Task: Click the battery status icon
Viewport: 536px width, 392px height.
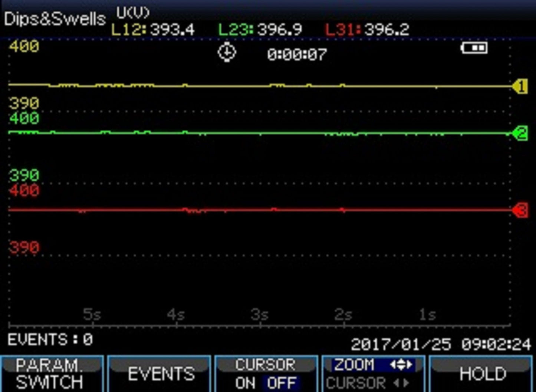Action: [x=474, y=48]
